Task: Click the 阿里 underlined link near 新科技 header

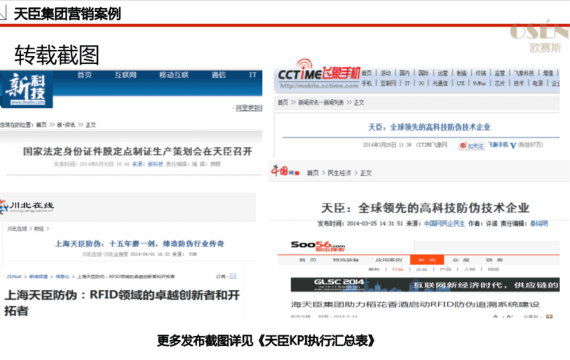Action: [249, 108]
